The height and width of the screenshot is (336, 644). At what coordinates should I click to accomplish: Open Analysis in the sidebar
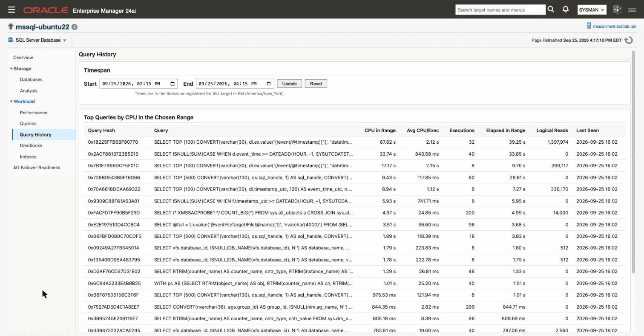click(x=29, y=91)
